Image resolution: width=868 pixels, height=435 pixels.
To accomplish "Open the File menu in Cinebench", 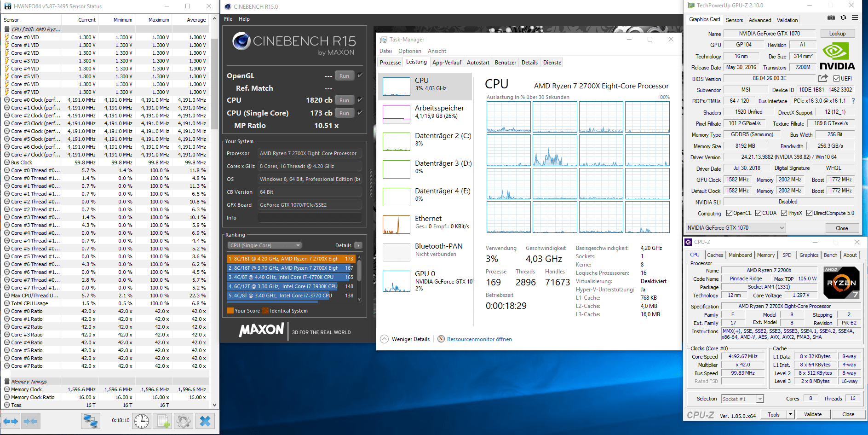I will (228, 19).
